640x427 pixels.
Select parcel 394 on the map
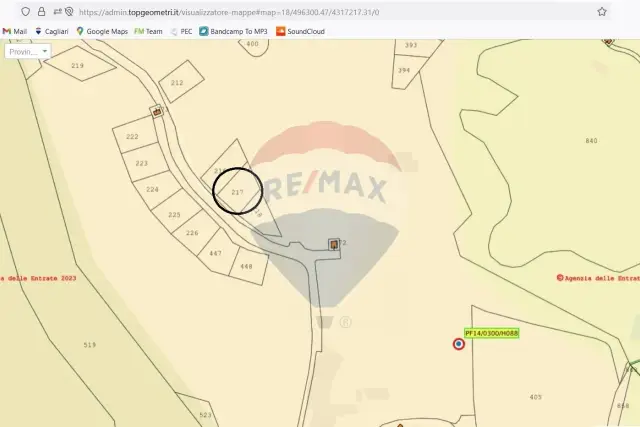click(x=404, y=70)
